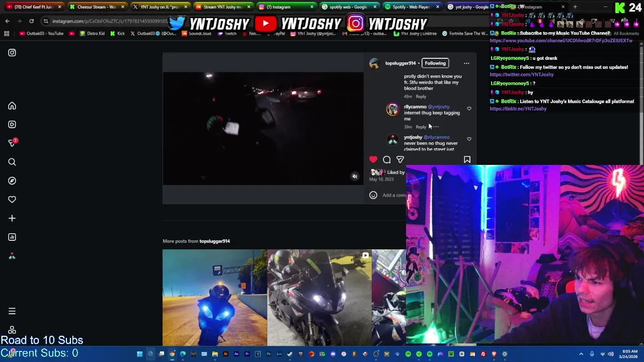Toggle the Following button for topslugger914
Viewport: 644px width, 362px height.
click(435, 63)
